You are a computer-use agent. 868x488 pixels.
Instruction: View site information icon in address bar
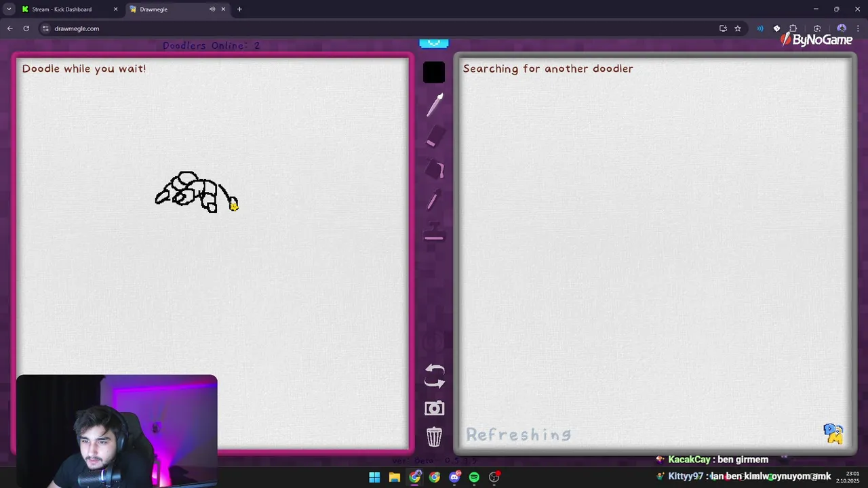pyautogui.click(x=45, y=28)
